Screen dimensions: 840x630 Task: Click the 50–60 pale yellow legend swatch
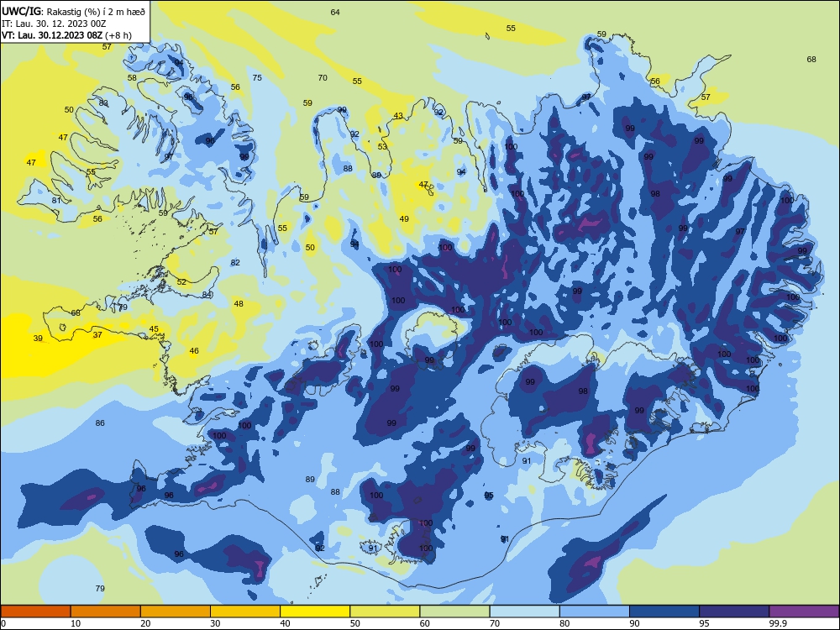386,612
